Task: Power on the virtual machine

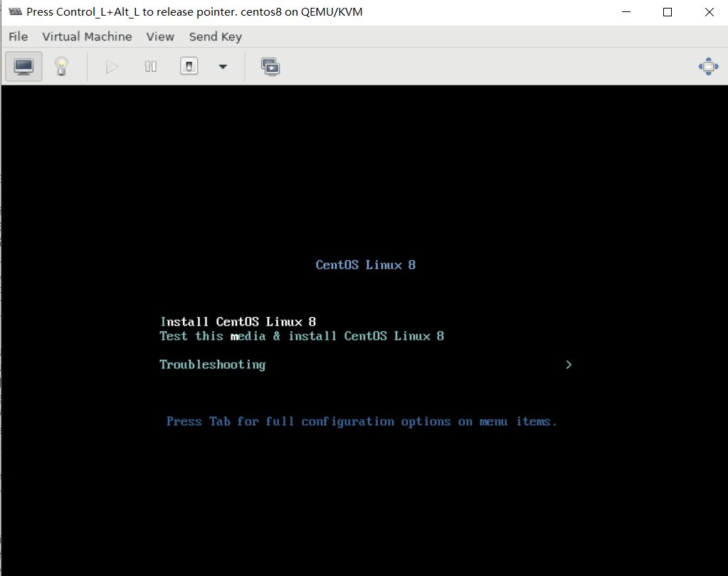Action: (112, 67)
